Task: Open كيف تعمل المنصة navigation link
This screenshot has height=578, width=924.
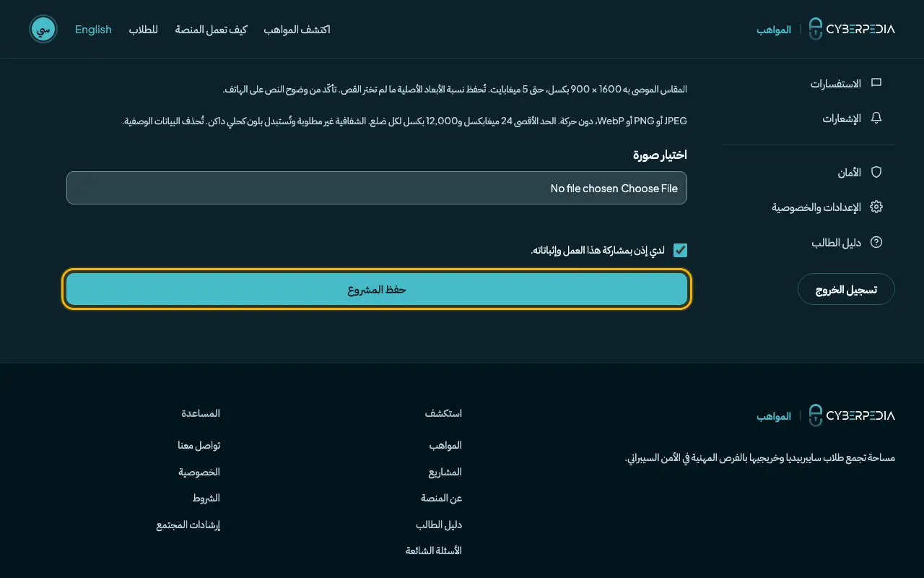Action: click(211, 30)
